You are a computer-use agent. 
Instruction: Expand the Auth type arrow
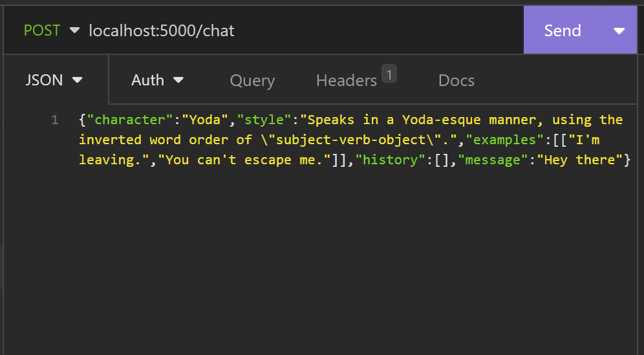point(178,80)
